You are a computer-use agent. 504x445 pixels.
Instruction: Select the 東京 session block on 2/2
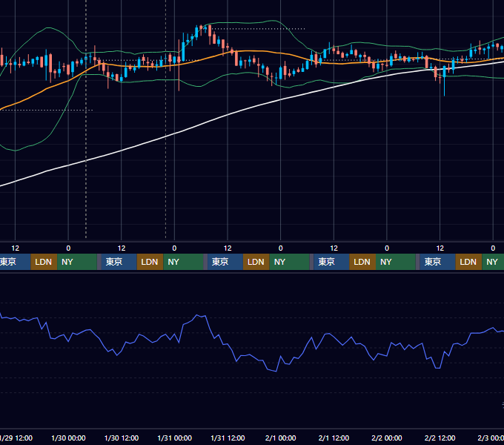tap(437, 262)
